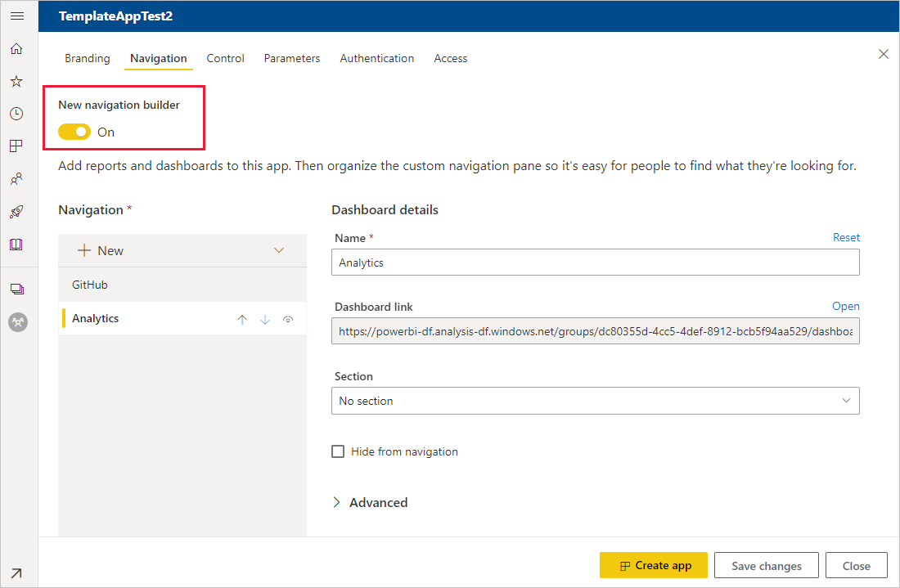Viewport: 900px width, 588px height.
Task: Switch to the Branding tab
Action: [x=88, y=58]
